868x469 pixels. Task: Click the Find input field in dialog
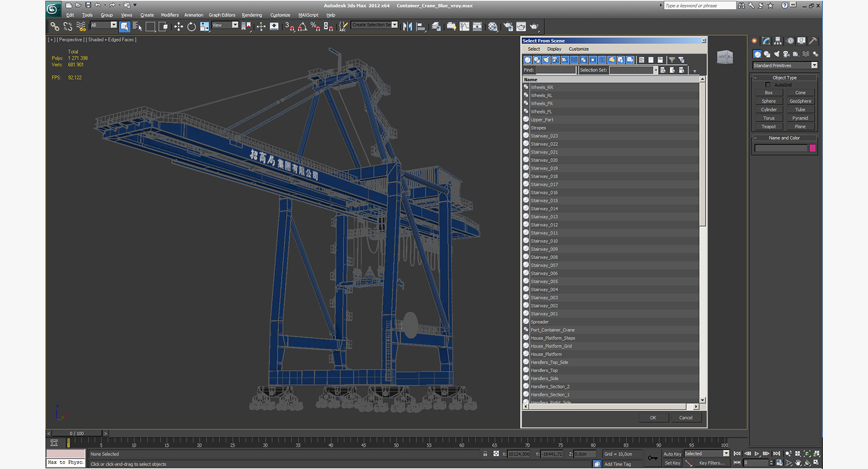point(556,70)
